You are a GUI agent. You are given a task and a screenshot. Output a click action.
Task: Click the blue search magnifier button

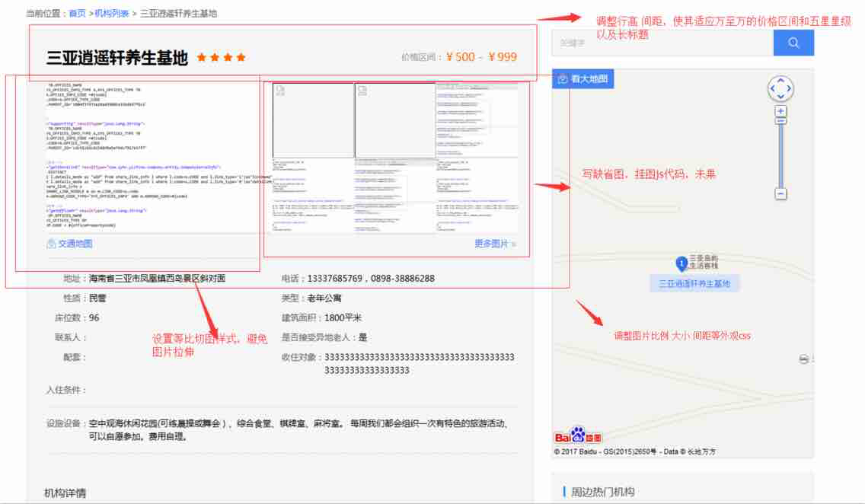tap(793, 43)
